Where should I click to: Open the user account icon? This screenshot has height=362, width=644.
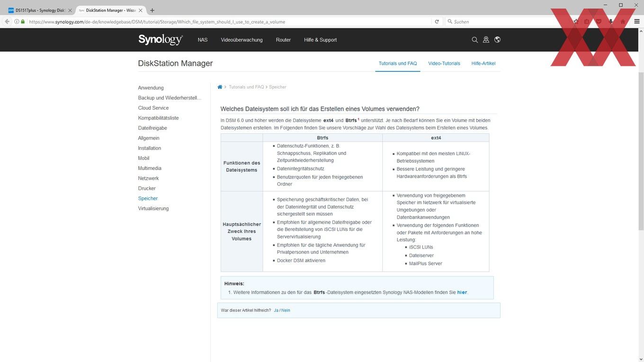pos(486,40)
